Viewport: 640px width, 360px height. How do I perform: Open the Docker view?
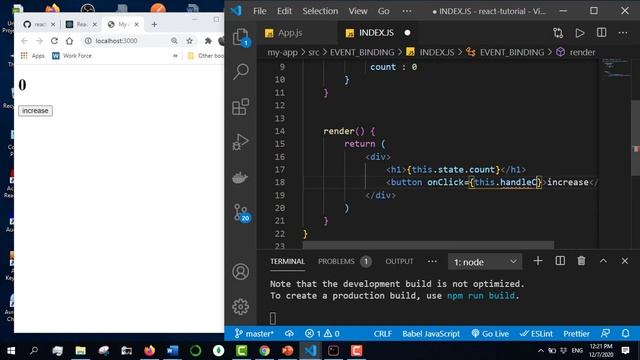tap(240, 178)
